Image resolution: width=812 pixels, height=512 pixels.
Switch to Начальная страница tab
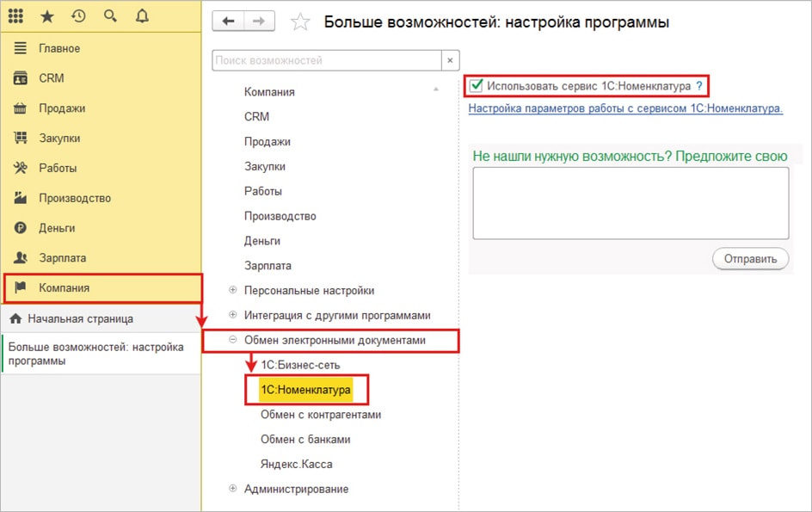point(80,318)
